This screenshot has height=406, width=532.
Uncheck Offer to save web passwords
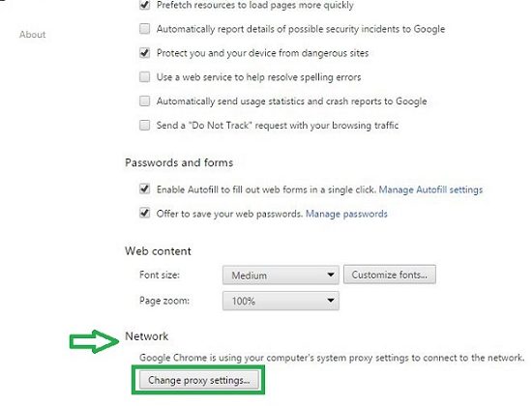click(x=145, y=214)
